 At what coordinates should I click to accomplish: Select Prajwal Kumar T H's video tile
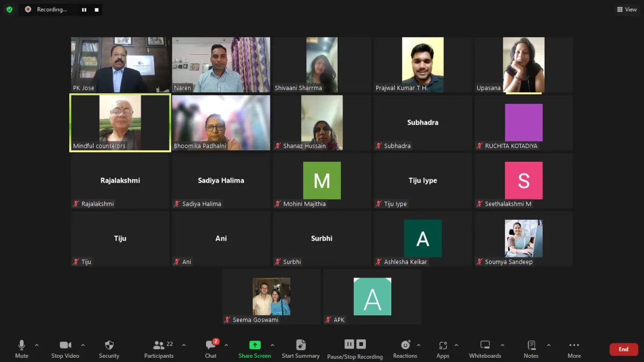(x=423, y=64)
